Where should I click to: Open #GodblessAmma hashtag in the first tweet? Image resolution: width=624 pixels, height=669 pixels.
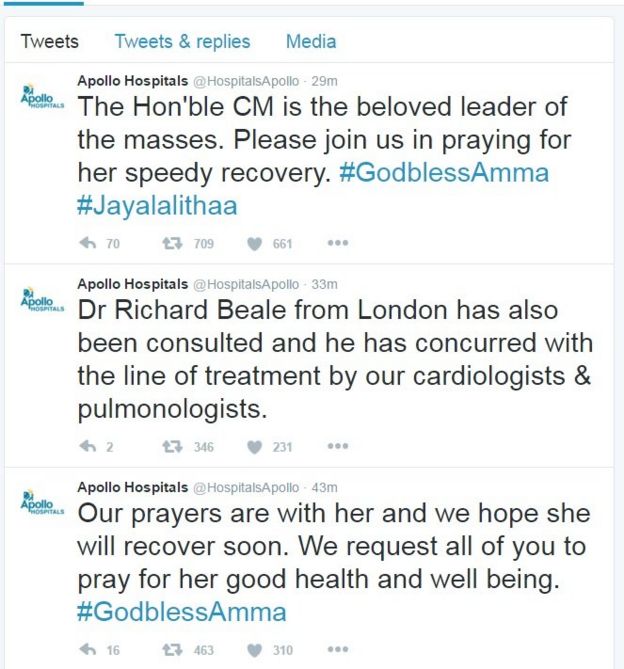click(443, 172)
